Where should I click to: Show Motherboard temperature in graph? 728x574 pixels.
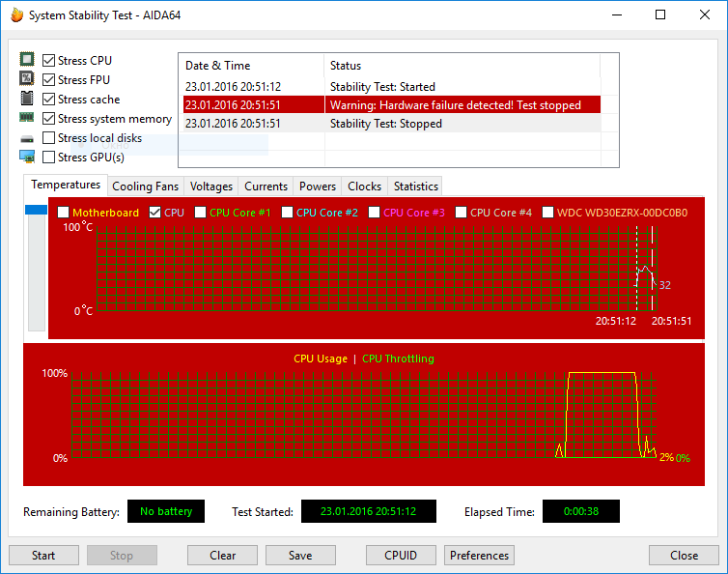(x=63, y=213)
